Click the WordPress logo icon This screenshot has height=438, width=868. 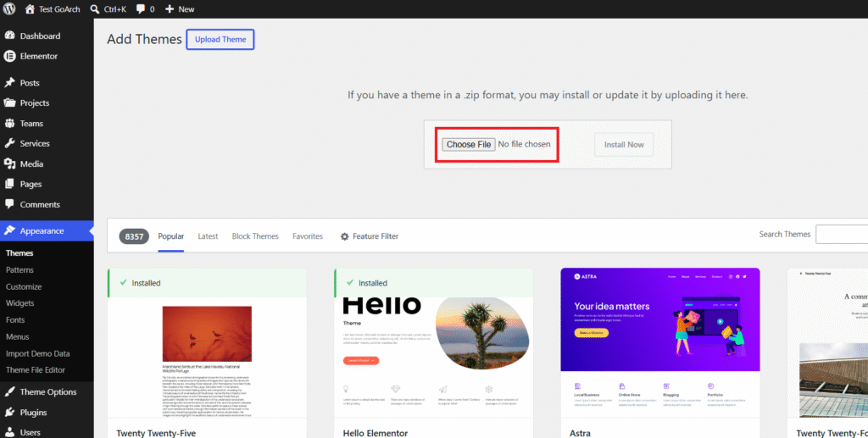click(8, 8)
